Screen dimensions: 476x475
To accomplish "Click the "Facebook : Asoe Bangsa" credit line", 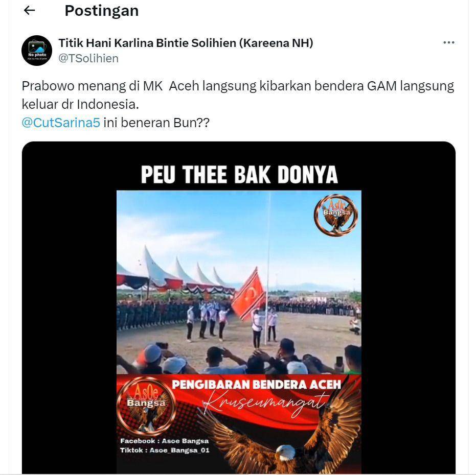I will pyautogui.click(x=165, y=441).
